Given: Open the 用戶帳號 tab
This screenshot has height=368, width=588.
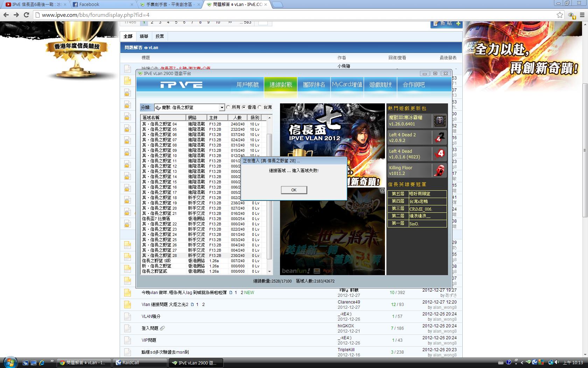Looking at the screenshot, I should [247, 85].
